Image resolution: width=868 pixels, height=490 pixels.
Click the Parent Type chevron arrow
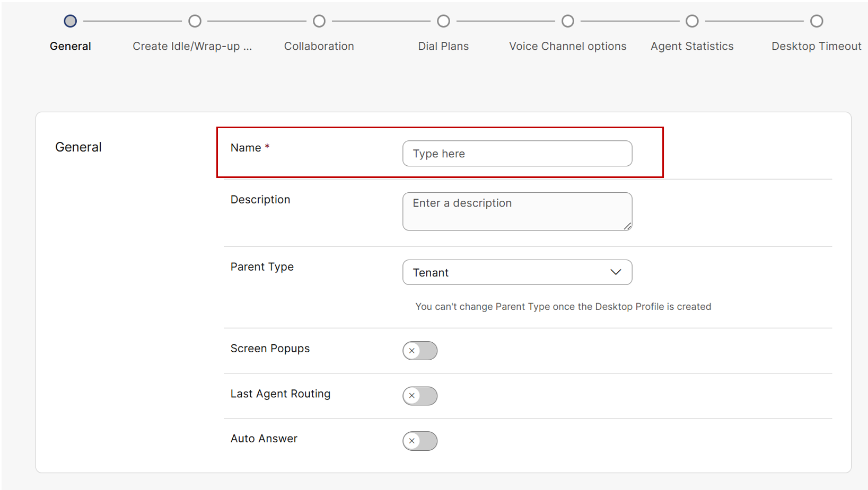(615, 272)
